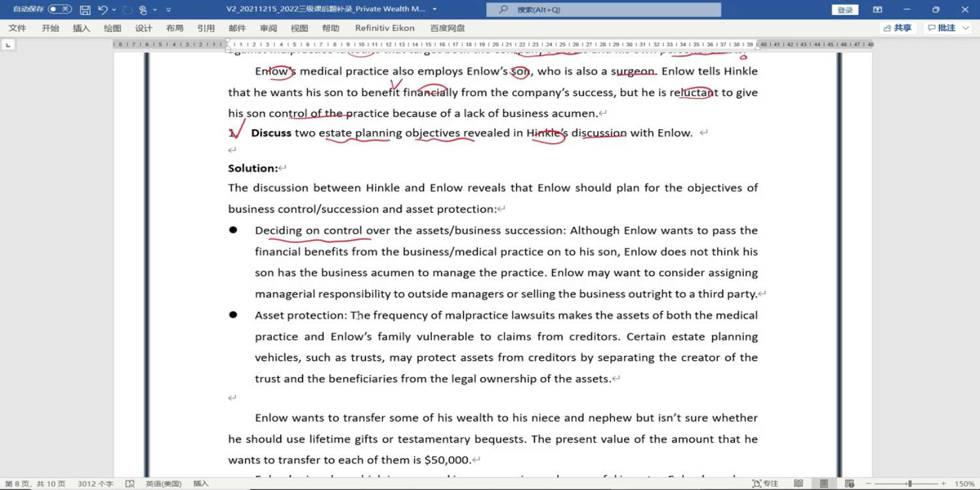Screen dimensions: 980x490
Task: Click the Save icon in quick access toolbar
Action: [x=85, y=10]
